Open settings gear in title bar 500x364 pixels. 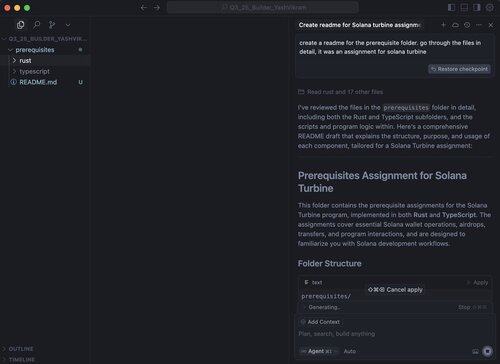490,7
